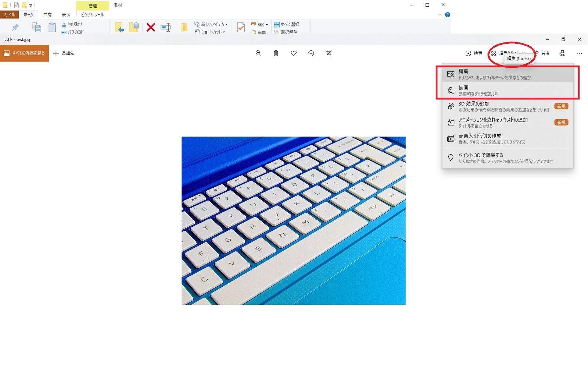
Task: Click the print icon in Photos
Action: click(x=562, y=53)
